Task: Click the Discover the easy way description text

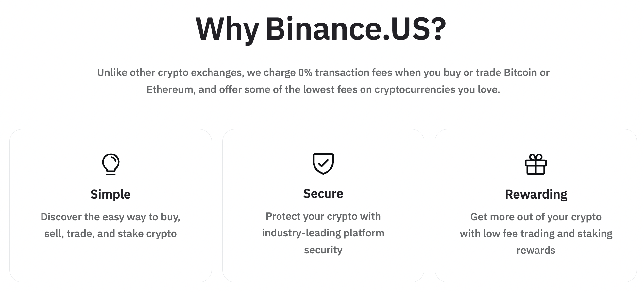Action: 110,225
